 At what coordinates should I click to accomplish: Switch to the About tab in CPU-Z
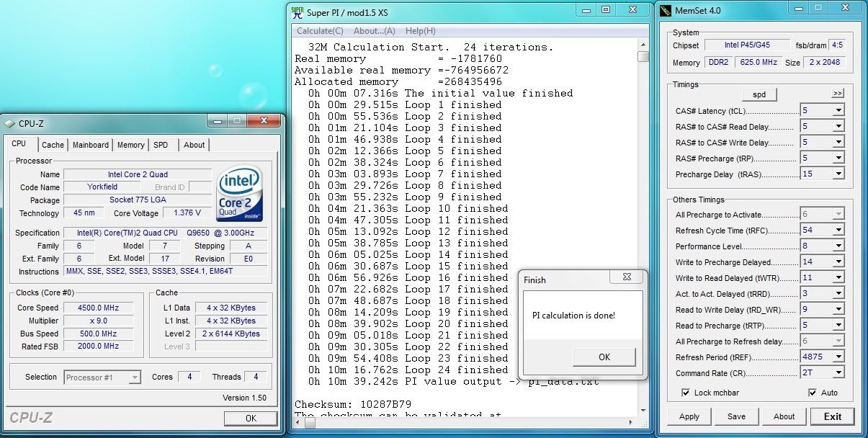[194, 145]
